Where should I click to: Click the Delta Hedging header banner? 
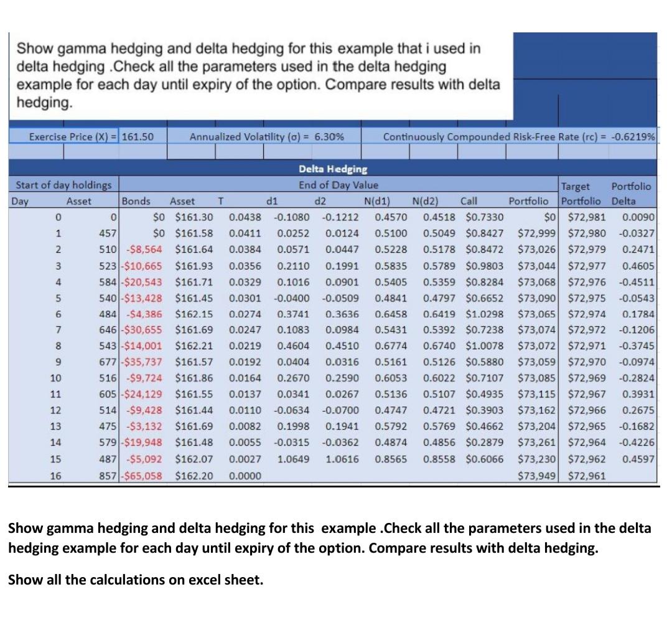[x=332, y=168]
